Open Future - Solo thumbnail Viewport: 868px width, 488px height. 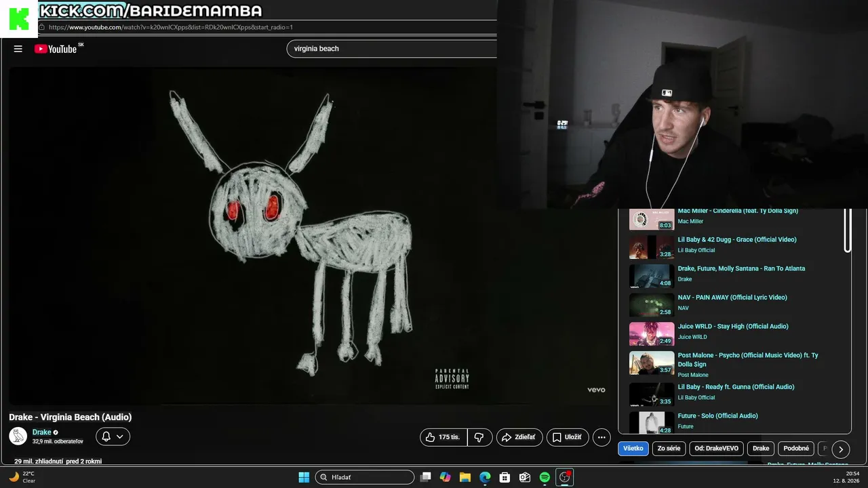(652, 423)
